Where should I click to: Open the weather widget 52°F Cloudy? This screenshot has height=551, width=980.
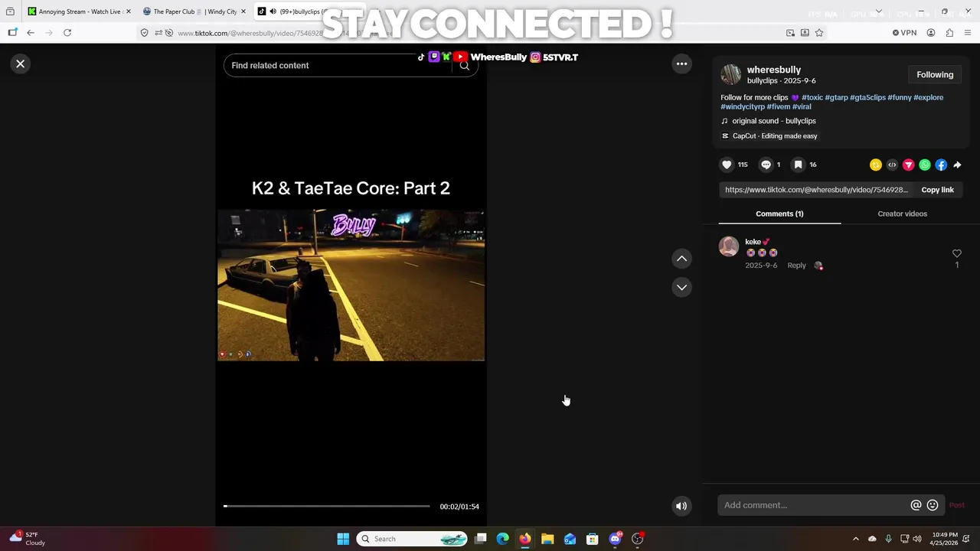tap(26, 539)
